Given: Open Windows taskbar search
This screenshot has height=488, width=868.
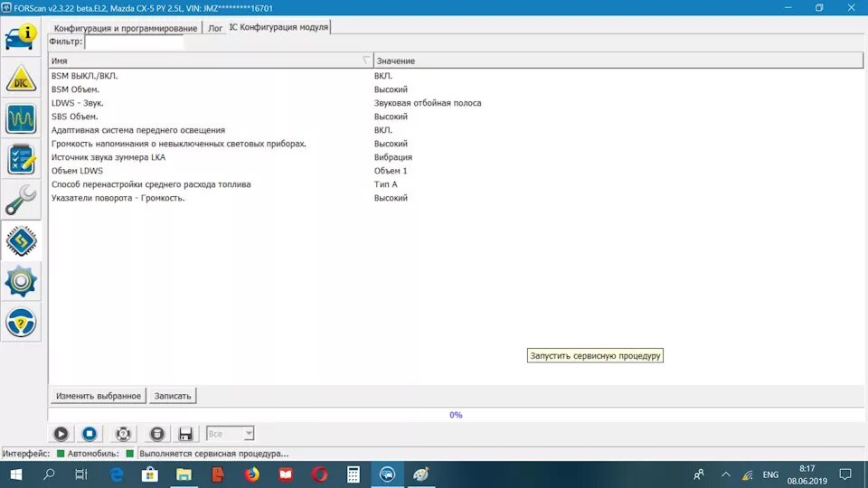Looking at the screenshot, I should [x=49, y=474].
